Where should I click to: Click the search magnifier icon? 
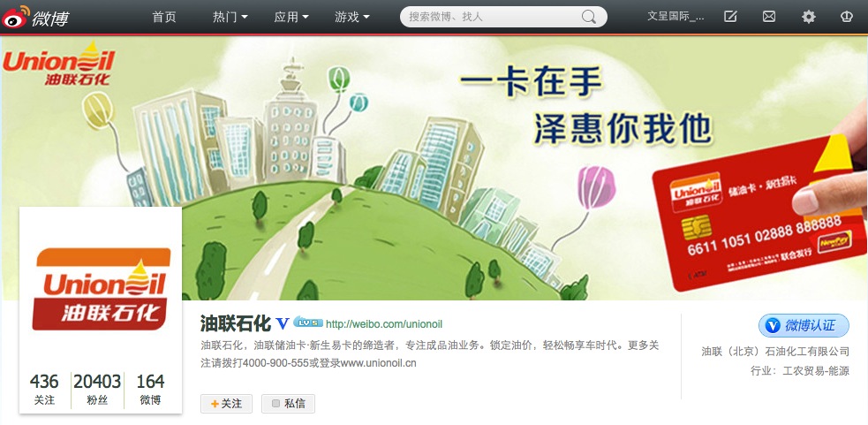click(x=589, y=17)
